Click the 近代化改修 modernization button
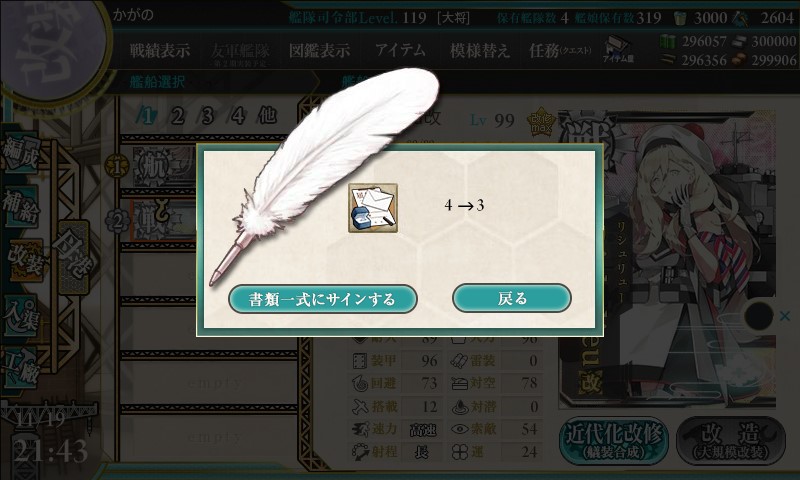This screenshot has width=800, height=480. click(x=614, y=440)
